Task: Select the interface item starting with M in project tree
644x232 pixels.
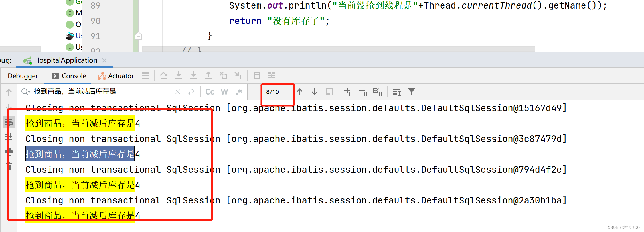Action: point(74,13)
